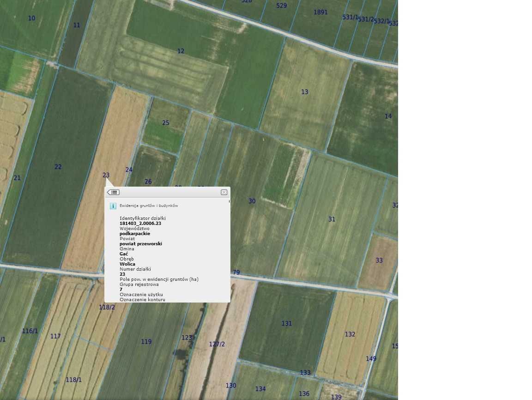Click the registry group value '7'
This screenshot has height=400, width=532.
click(x=121, y=290)
